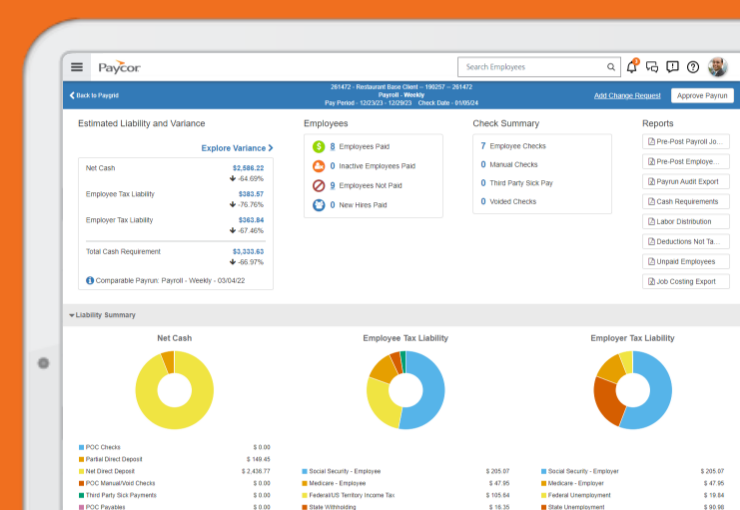Click the Pre-Post Payroll Jo... report document icon

click(x=651, y=142)
